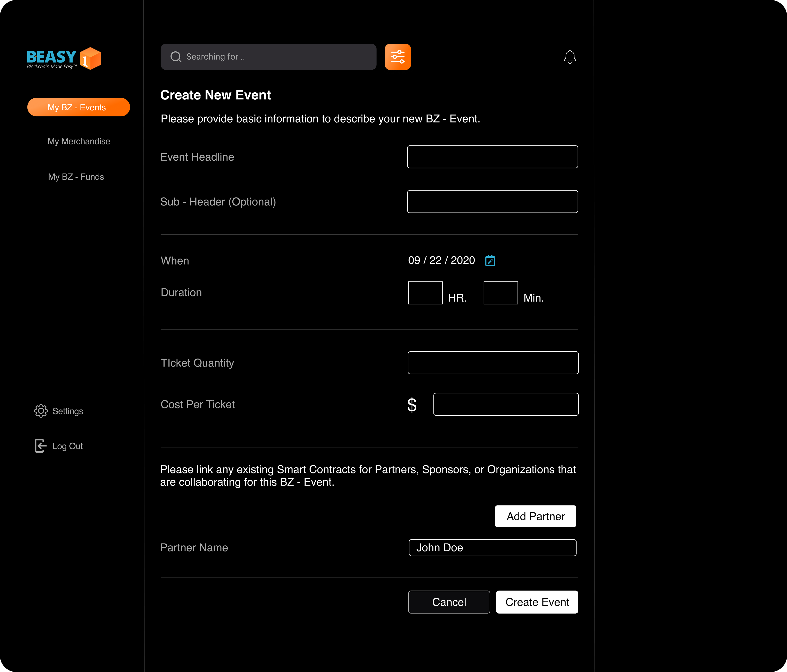Click the BEASY logo
The image size is (787, 672).
(64, 58)
